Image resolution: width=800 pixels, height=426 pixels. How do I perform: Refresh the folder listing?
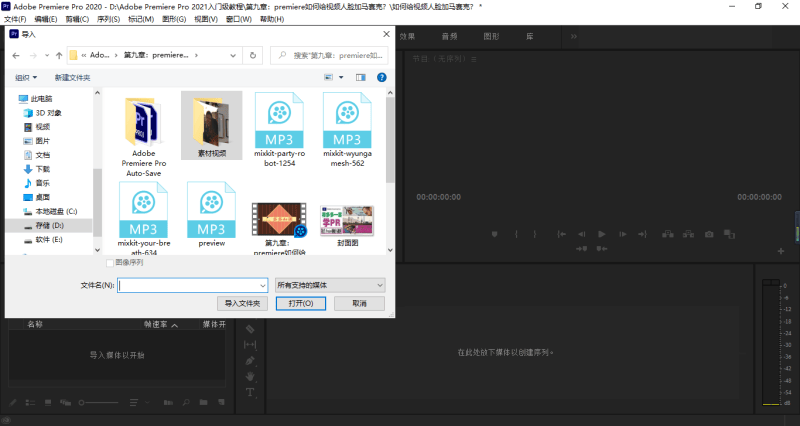253,55
